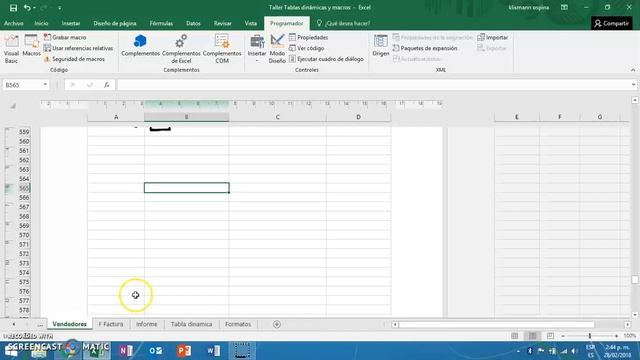Switch to the Revisar tab

pos(222,24)
